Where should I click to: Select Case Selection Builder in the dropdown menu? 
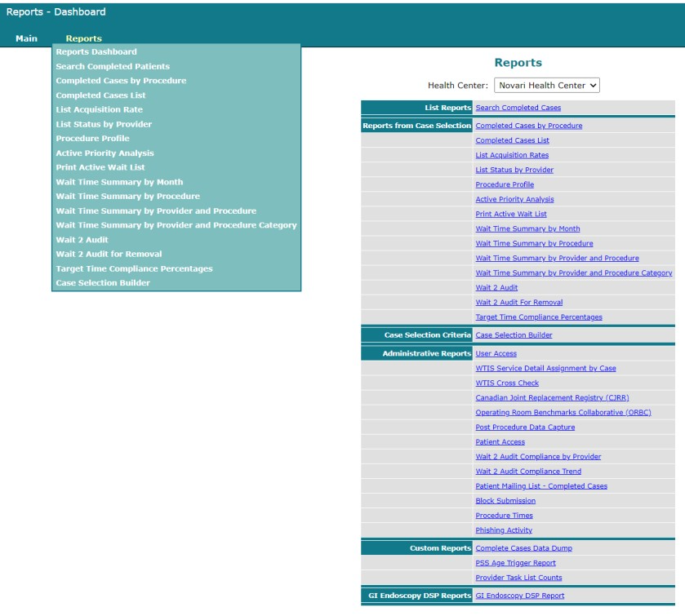point(103,283)
